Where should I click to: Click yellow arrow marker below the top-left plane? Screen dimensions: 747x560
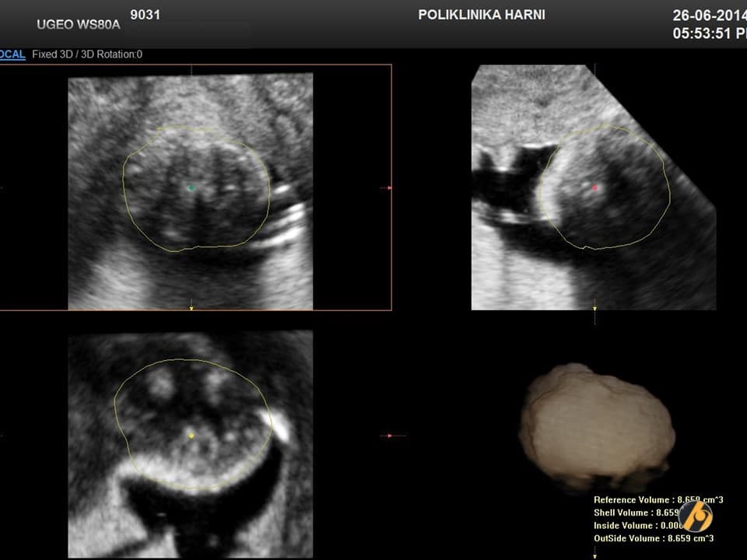tap(191, 308)
